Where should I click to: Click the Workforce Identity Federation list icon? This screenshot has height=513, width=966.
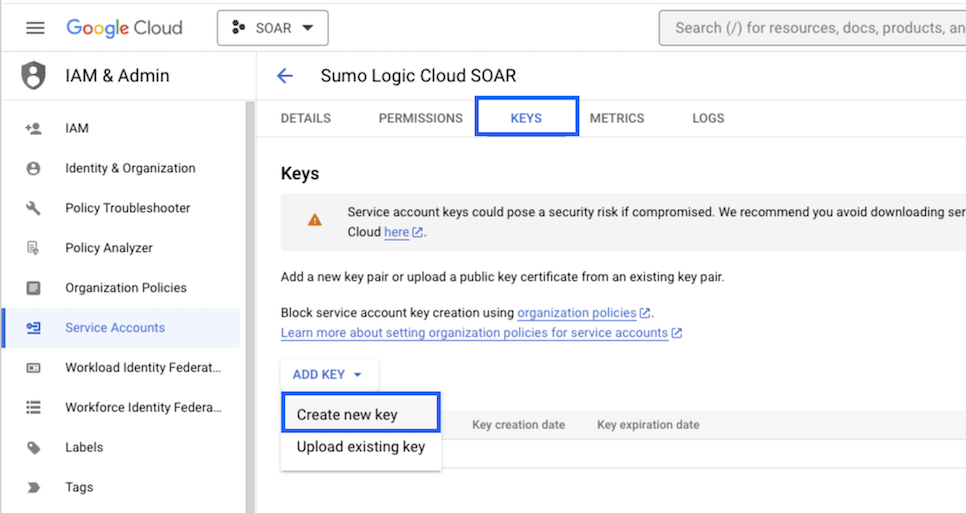click(34, 407)
